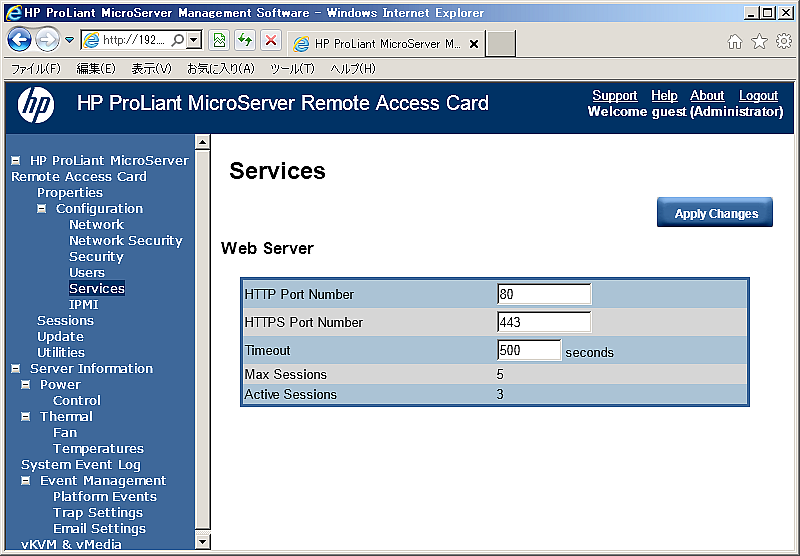
Task: Select the HP ProLiant MicroServer browser tab
Action: pyautogui.click(x=386, y=44)
